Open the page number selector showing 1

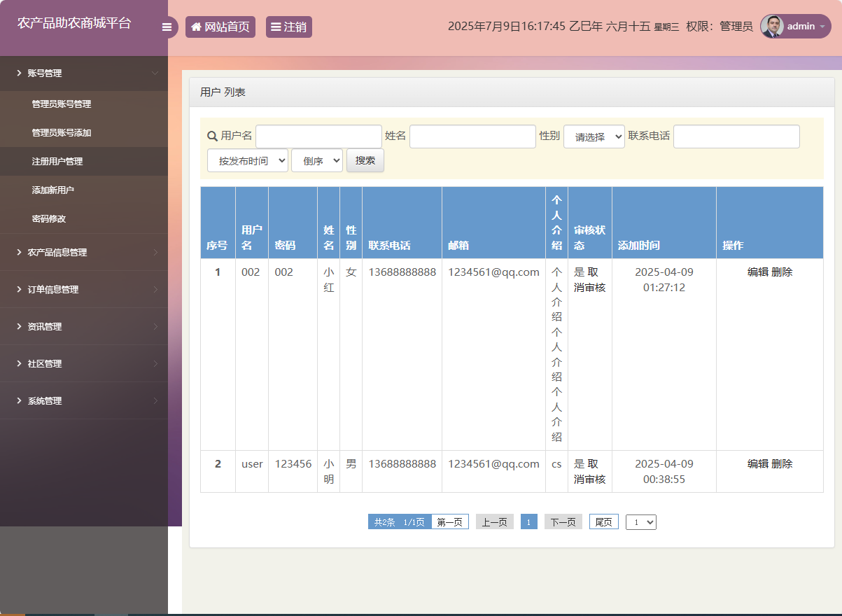coord(640,521)
